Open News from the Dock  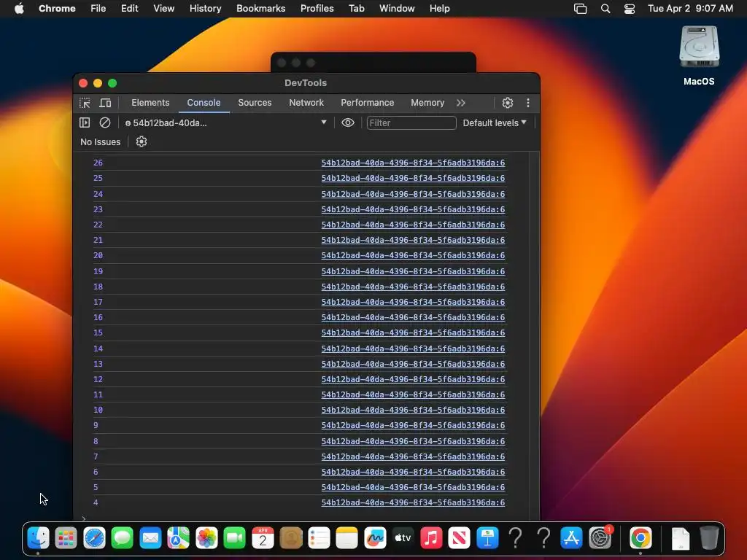pyautogui.click(x=460, y=538)
